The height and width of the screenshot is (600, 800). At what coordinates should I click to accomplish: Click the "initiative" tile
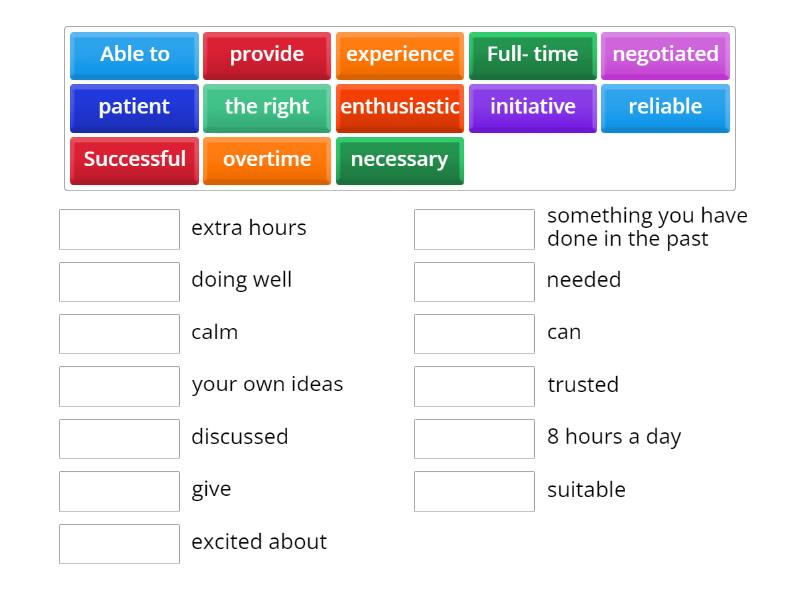(x=532, y=107)
